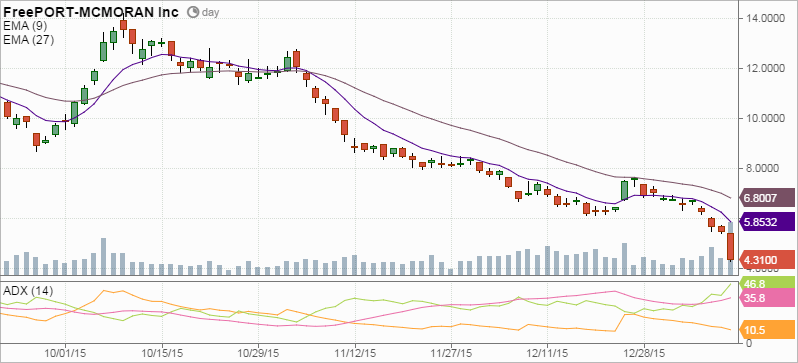
Task: Select the "day" interval label
Action: pos(210,12)
